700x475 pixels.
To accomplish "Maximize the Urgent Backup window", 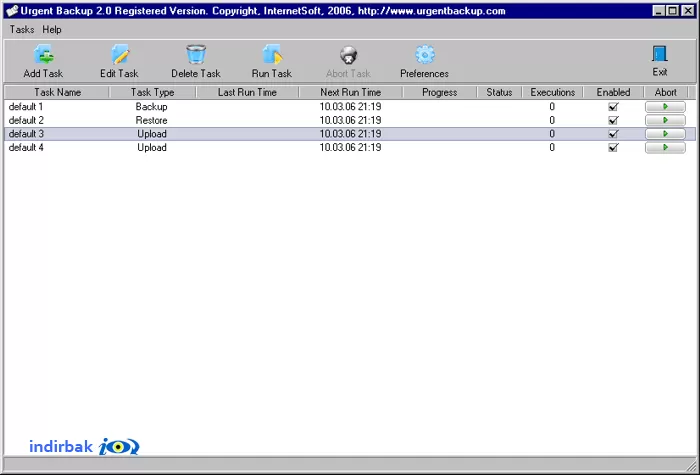I will click(x=673, y=11).
